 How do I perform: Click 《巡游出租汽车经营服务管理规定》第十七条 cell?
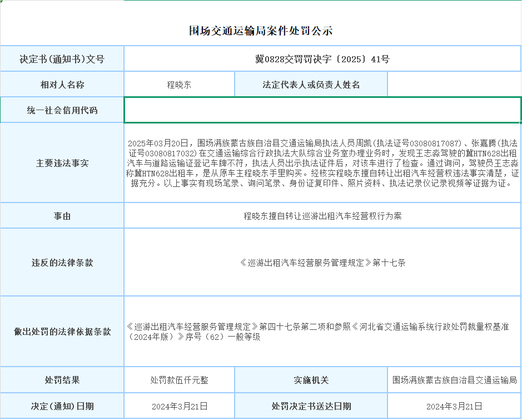click(322, 263)
